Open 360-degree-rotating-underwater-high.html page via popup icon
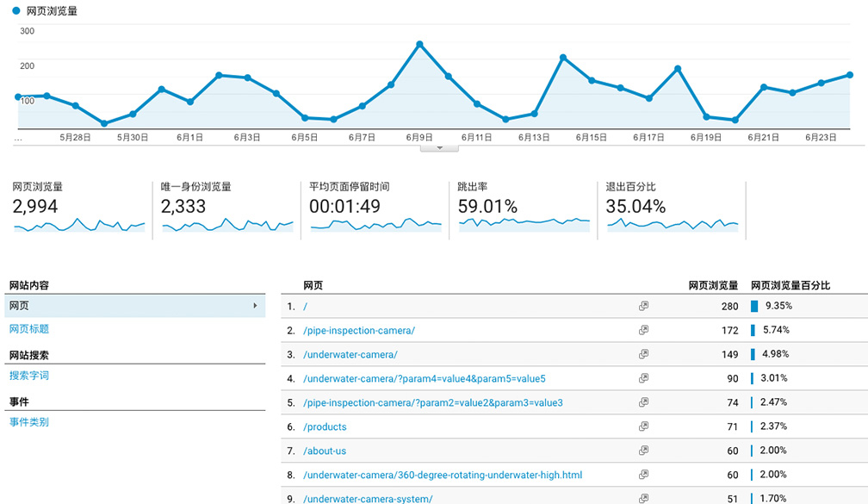The width and height of the screenshot is (868, 504). click(x=643, y=475)
